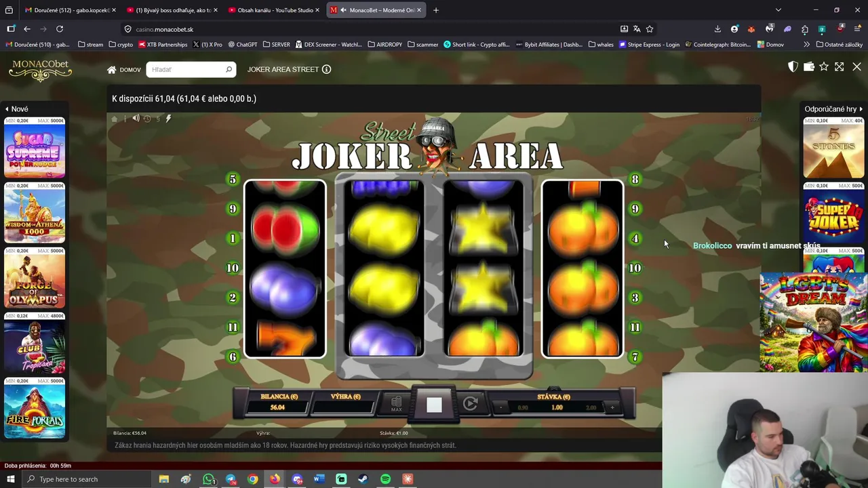This screenshot has height=488, width=868.
Task: Open Super Joker recommended game thumbnail
Action: (833, 213)
